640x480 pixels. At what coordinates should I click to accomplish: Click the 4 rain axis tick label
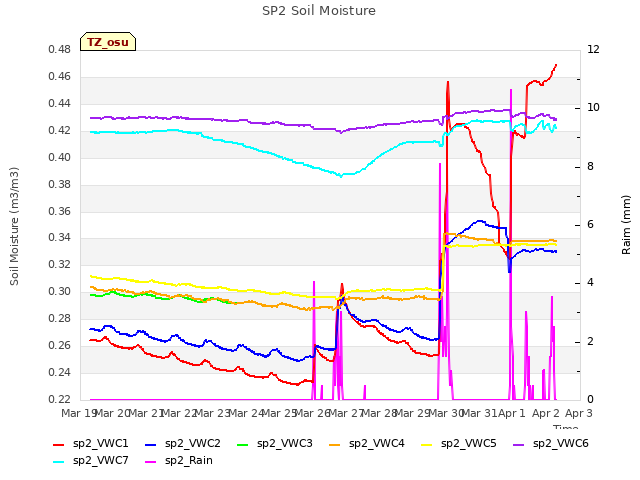(x=591, y=283)
